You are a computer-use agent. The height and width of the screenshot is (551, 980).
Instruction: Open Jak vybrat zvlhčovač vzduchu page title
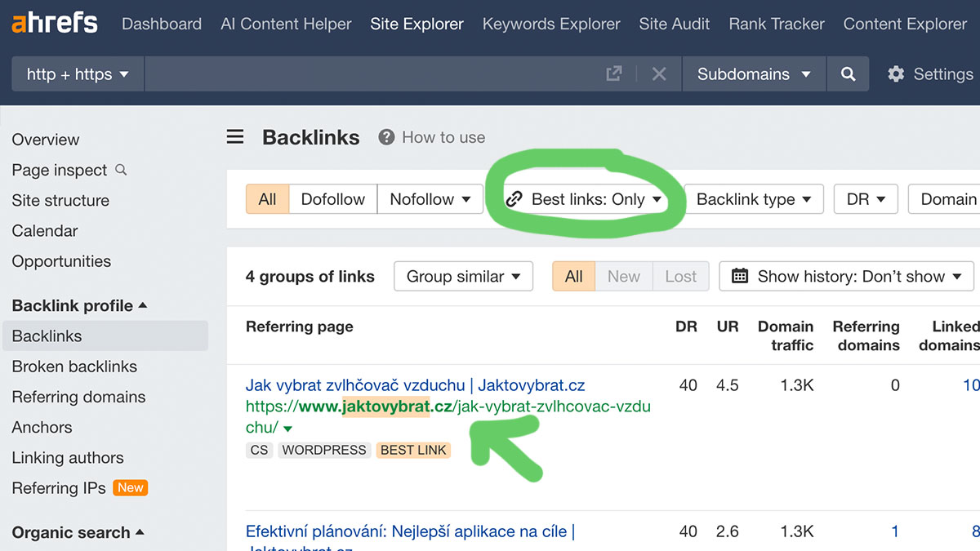click(415, 385)
